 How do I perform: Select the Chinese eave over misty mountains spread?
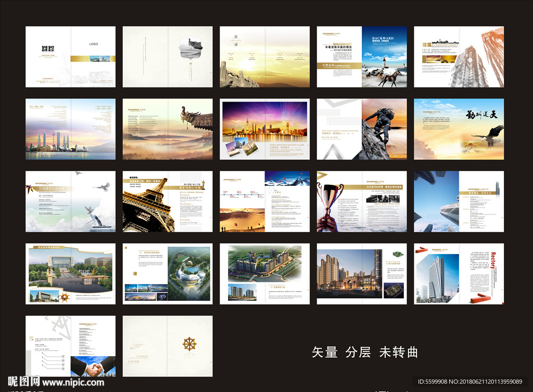click(168, 129)
